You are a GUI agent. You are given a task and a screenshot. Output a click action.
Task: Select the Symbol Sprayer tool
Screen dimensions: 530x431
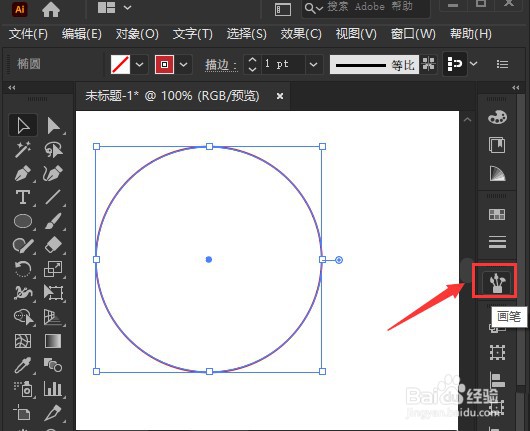click(23, 389)
